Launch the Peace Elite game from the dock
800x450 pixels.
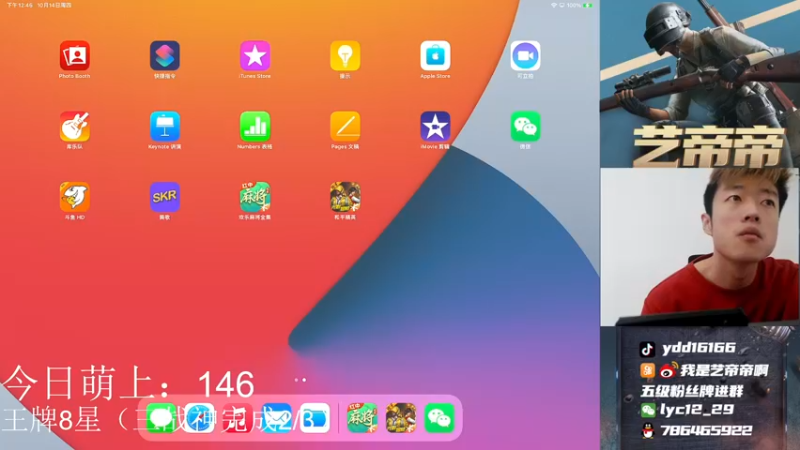(401, 418)
